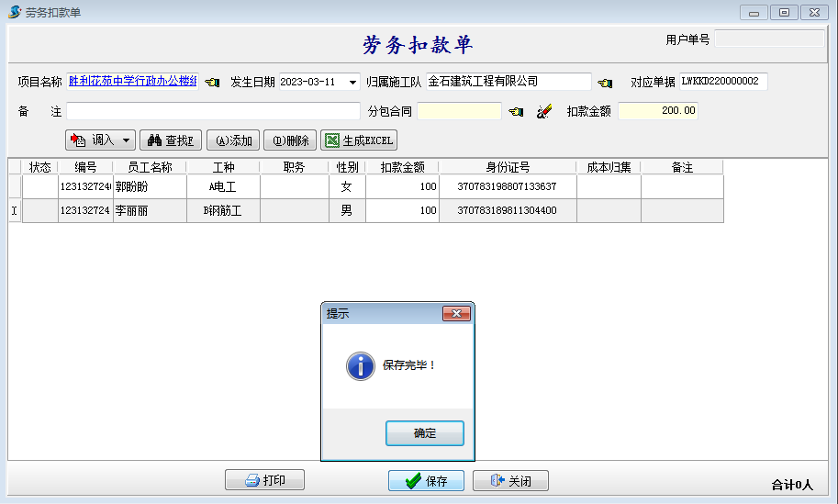Click the 保存 checkmark button
This screenshot has width=838, height=504.
click(426, 480)
